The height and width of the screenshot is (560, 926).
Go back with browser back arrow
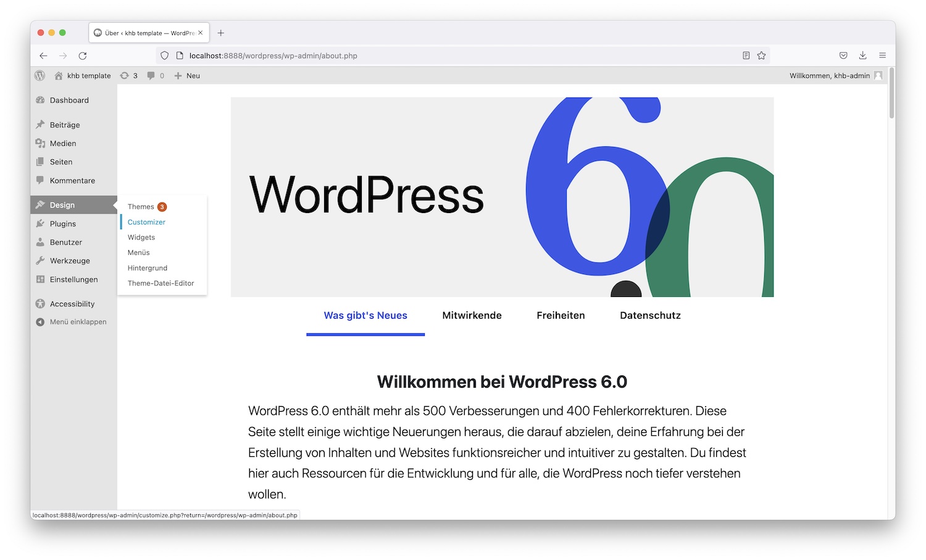tap(43, 56)
